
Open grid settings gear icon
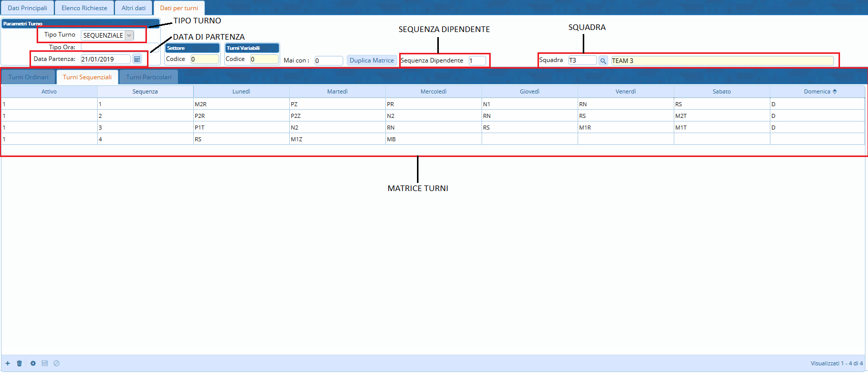tap(33, 363)
